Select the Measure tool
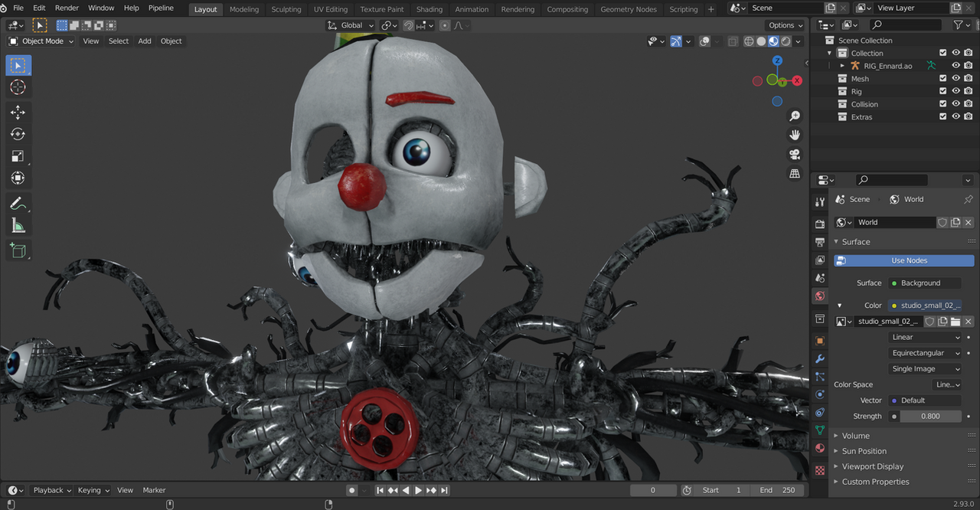 18,225
